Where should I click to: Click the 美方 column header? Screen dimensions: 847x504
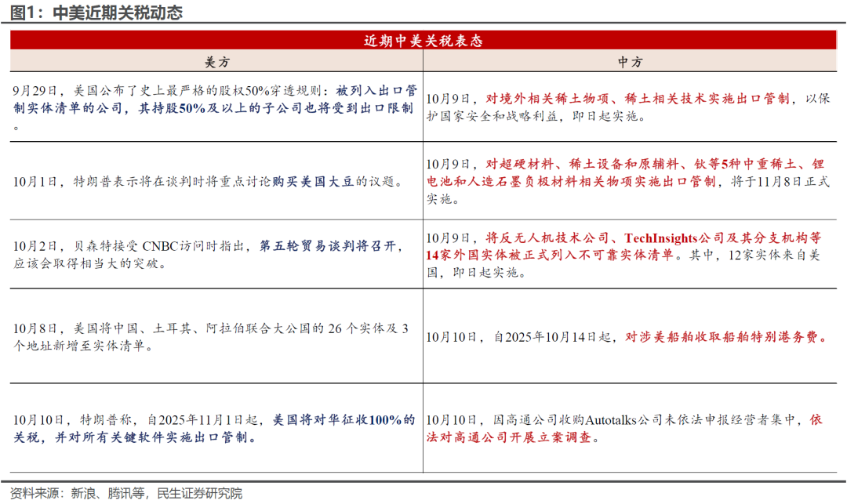pyautogui.click(x=216, y=62)
